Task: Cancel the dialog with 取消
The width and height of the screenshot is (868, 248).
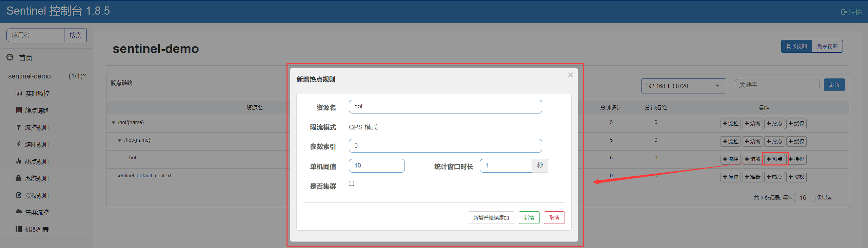Action: click(554, 218)
